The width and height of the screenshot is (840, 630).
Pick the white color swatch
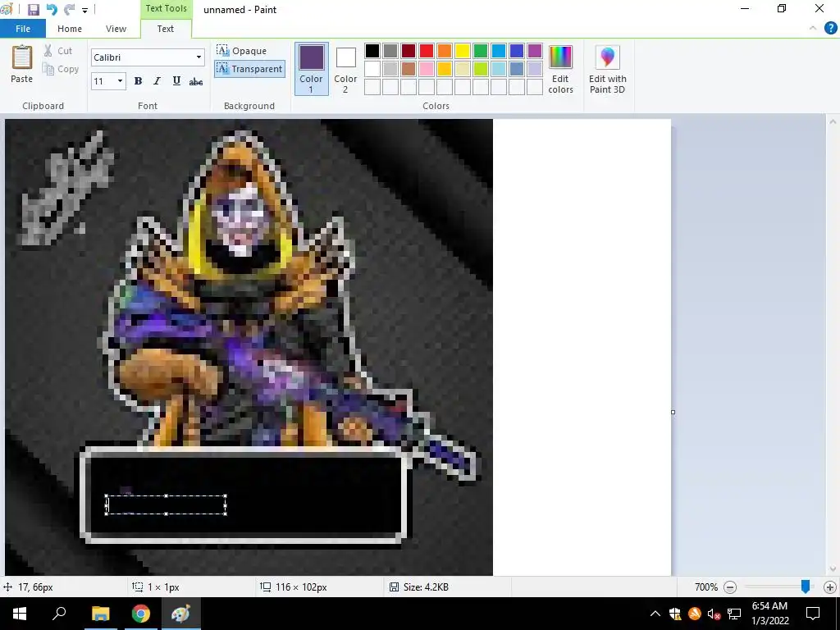click(x=372, y=69)
